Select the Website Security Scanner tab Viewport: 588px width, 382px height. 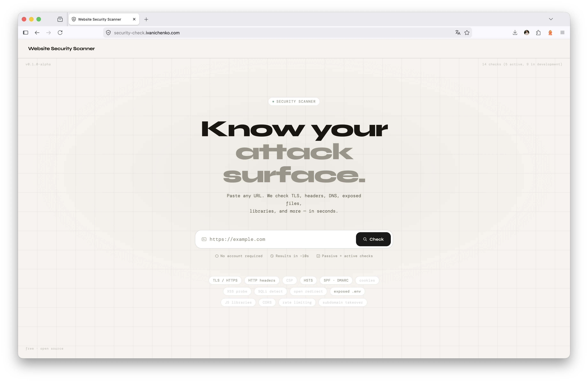[x=104, y=19]
